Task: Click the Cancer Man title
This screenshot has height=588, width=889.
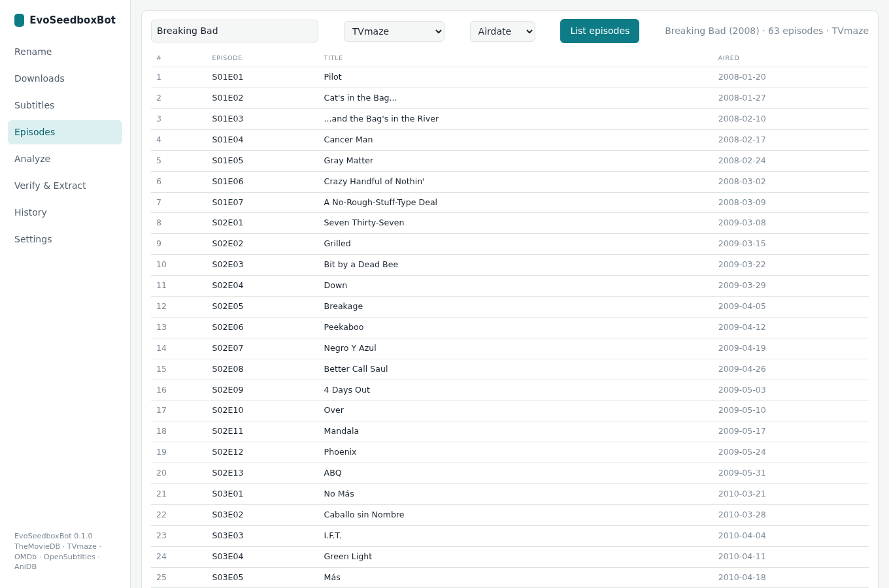Action: tap(348, 140)
